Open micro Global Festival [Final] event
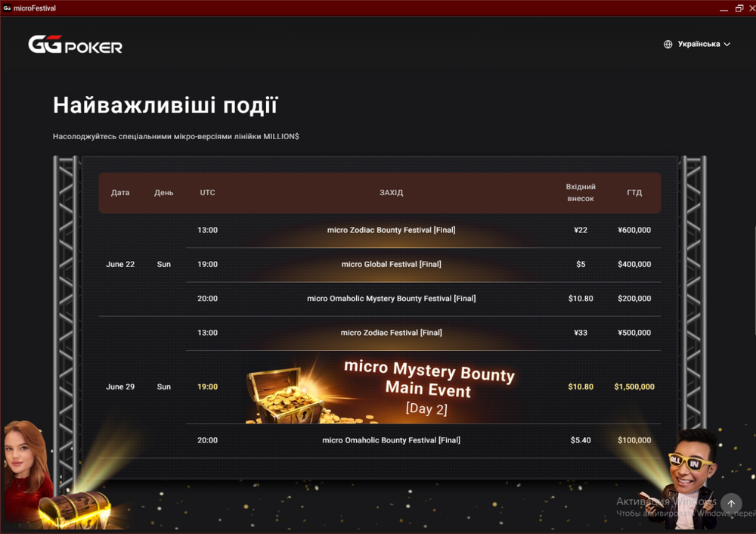Viewport: 756px width, 534px height. [391, 264]
